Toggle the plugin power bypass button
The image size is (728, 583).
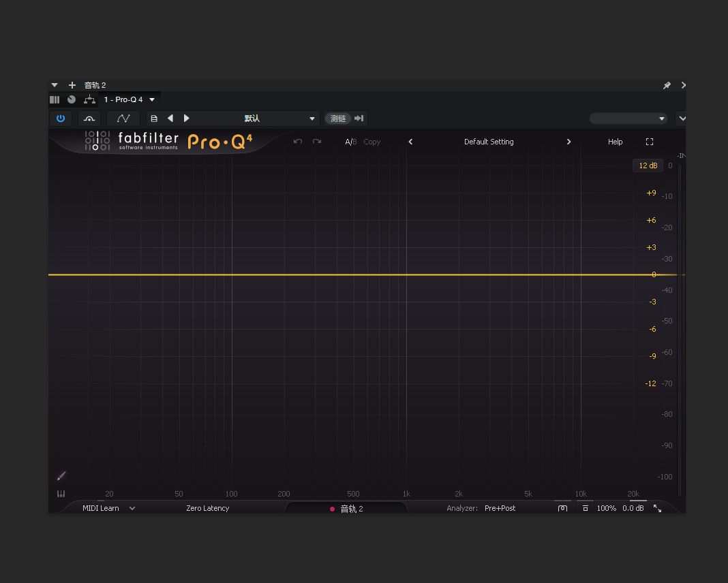point(61,119)
